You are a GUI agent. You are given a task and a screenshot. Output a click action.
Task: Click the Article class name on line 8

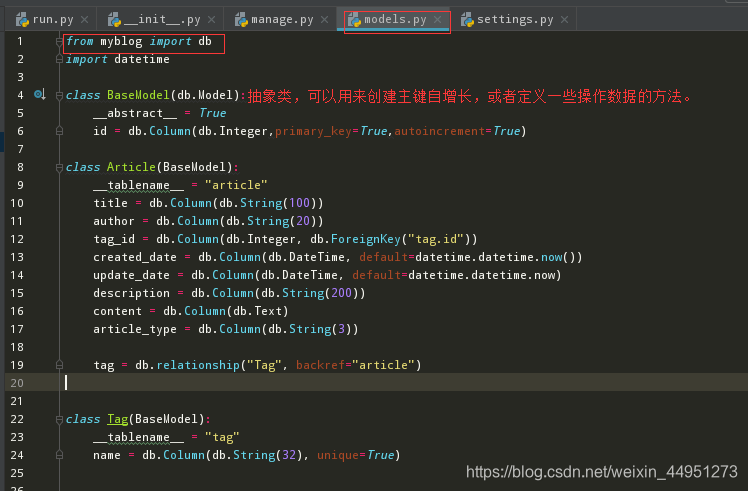(131, 167)
